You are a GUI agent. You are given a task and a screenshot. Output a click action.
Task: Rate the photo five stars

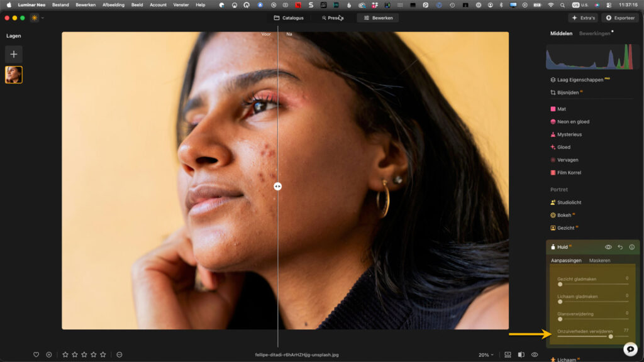click(103, 354)
